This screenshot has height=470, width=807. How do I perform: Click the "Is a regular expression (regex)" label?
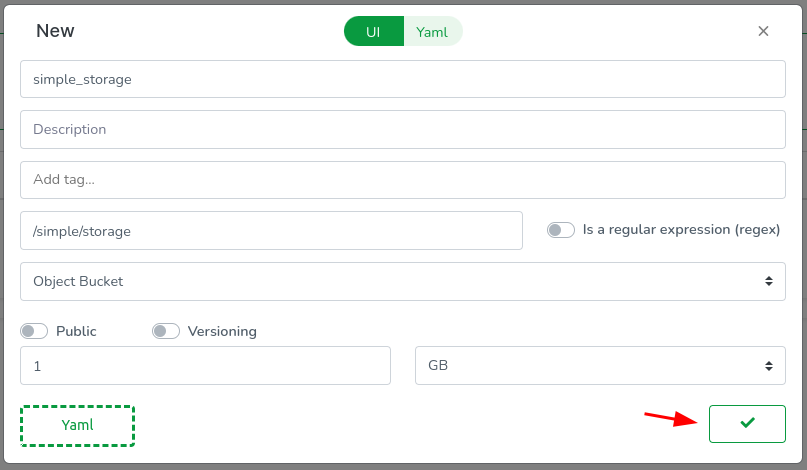[681, 230]
